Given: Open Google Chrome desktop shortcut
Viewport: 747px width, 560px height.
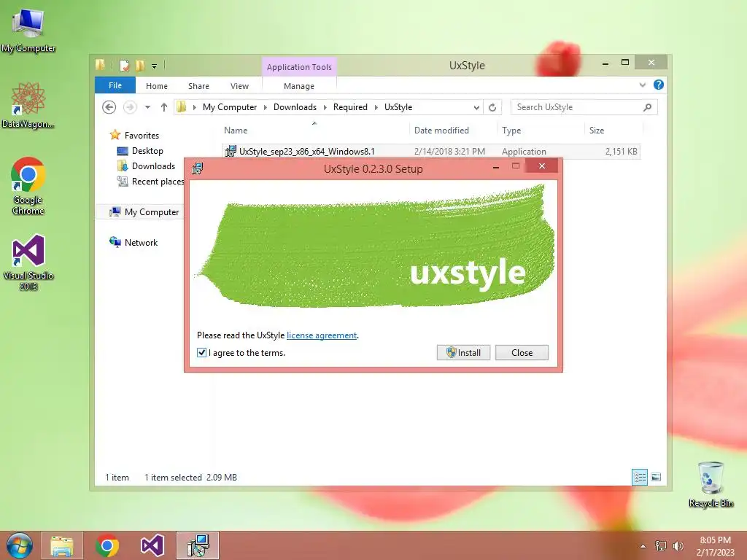Looking at the screenshot, I should pyautogui.click(x=28, y=186).
